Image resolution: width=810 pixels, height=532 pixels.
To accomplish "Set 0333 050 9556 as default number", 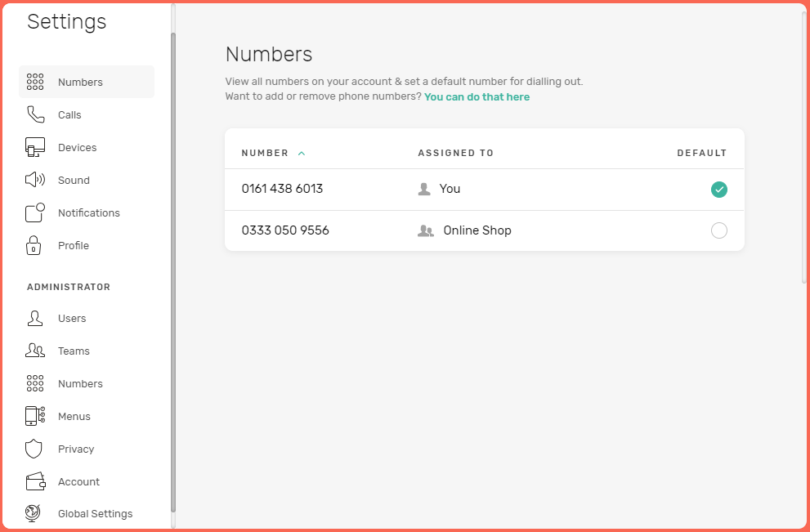I will 719,230.
